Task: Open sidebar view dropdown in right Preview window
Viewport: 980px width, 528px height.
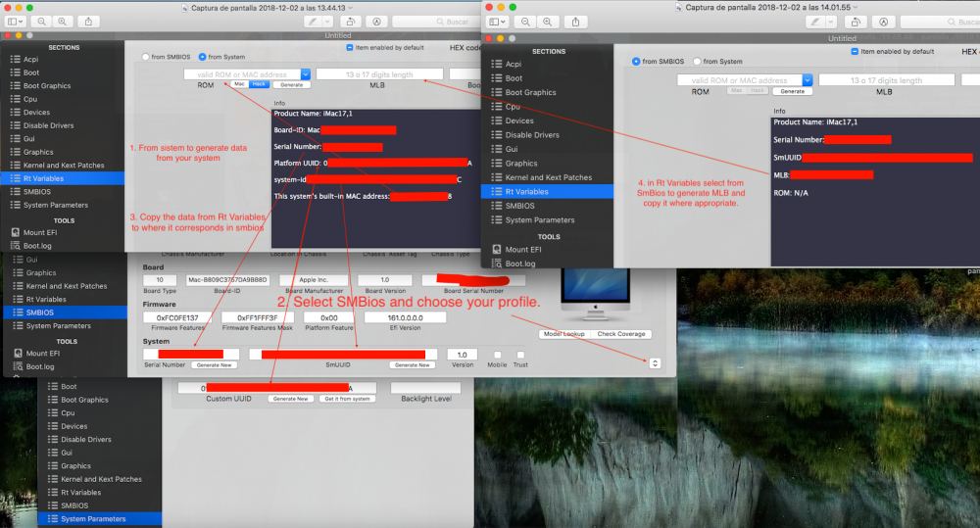Action: 496,22
